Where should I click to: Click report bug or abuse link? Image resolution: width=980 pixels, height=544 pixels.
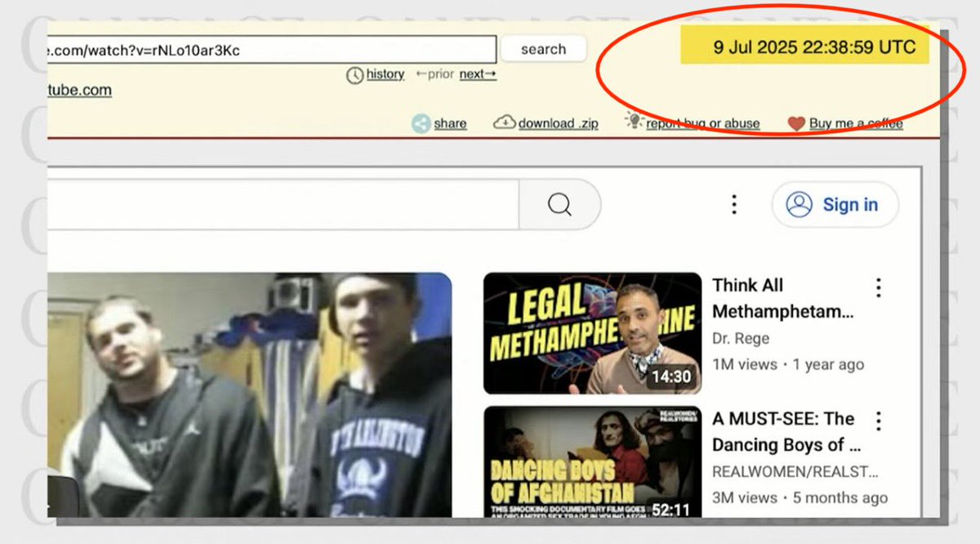pyautogui.click(x=703, y=123)
